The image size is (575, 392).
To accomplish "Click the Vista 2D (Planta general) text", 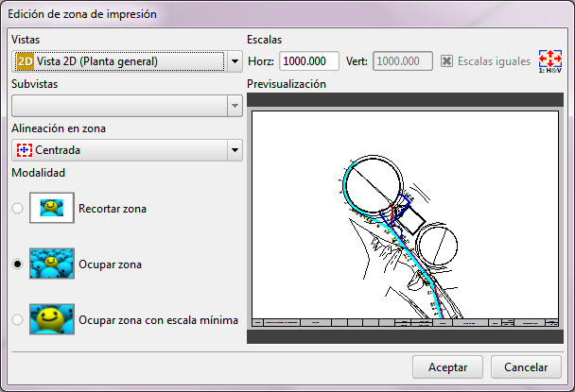I will (x=97, y=62).
